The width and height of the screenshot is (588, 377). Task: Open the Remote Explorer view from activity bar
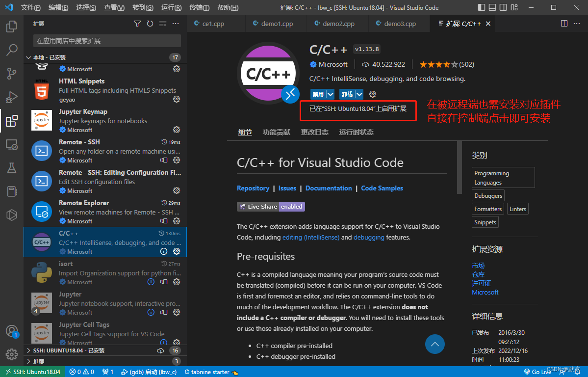click(11, 144)
